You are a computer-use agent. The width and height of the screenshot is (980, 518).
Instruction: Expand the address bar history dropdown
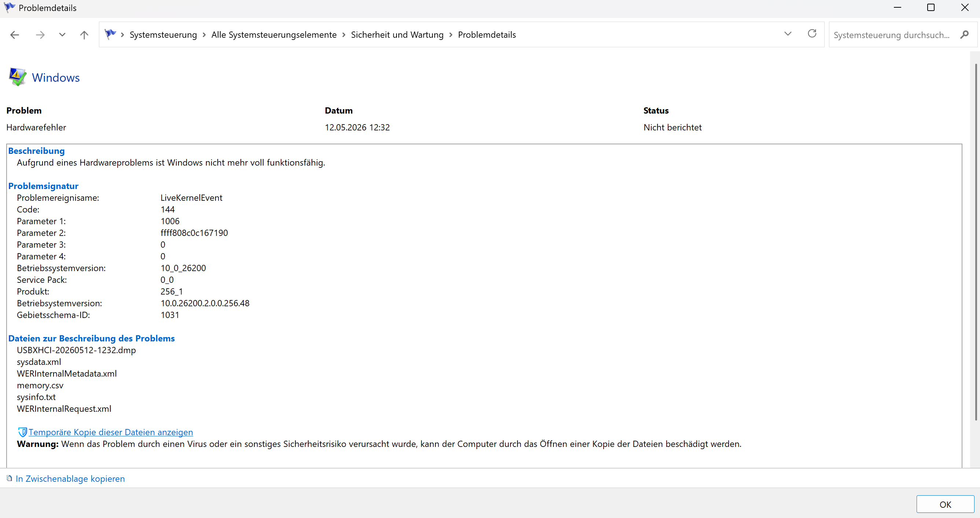(x=788, y=34)
